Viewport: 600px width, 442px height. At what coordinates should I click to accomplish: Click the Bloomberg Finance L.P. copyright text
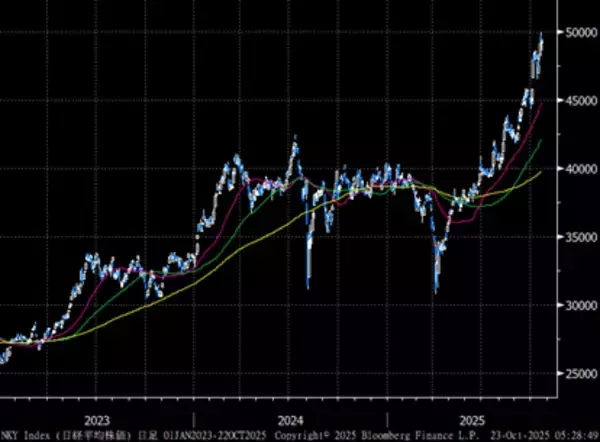coord(377,435)
